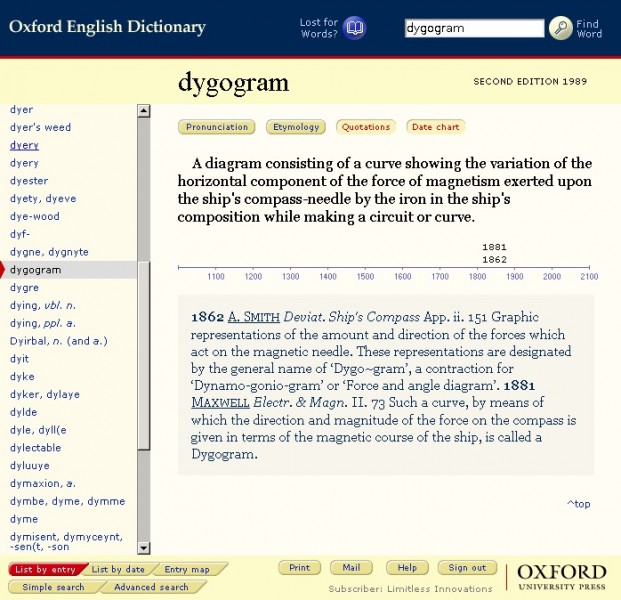Click the Find Word magnifier icon
621x600 pixels.
tap(561, 28)
